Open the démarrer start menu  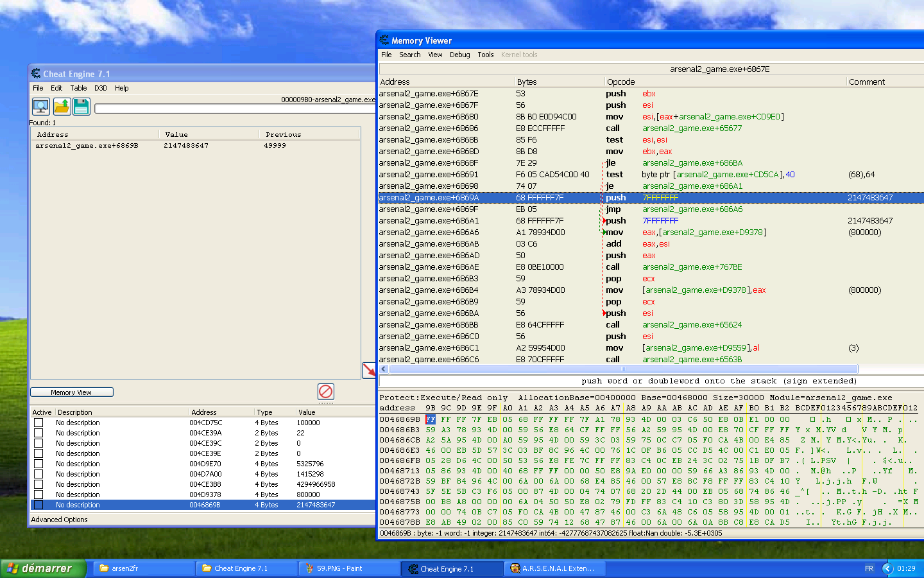(x=42, y=568)
